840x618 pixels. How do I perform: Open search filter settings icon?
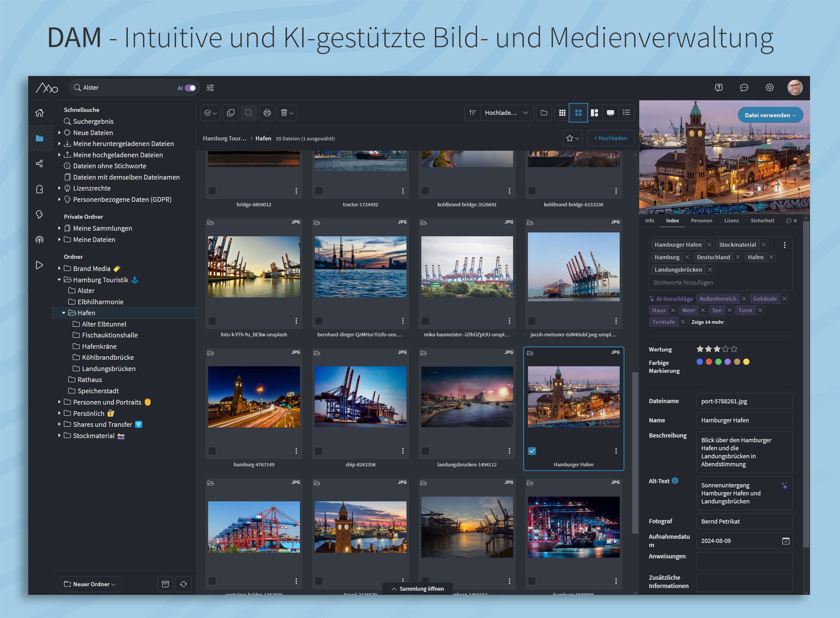210,88
